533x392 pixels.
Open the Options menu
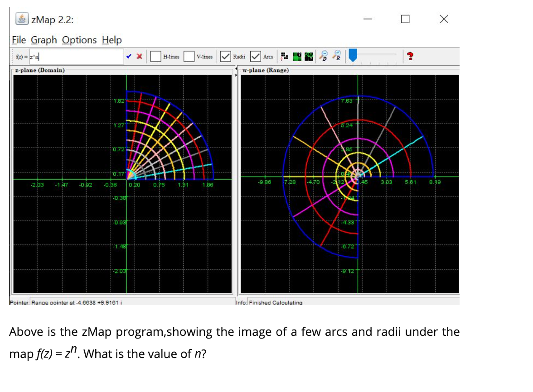point(79,40)
